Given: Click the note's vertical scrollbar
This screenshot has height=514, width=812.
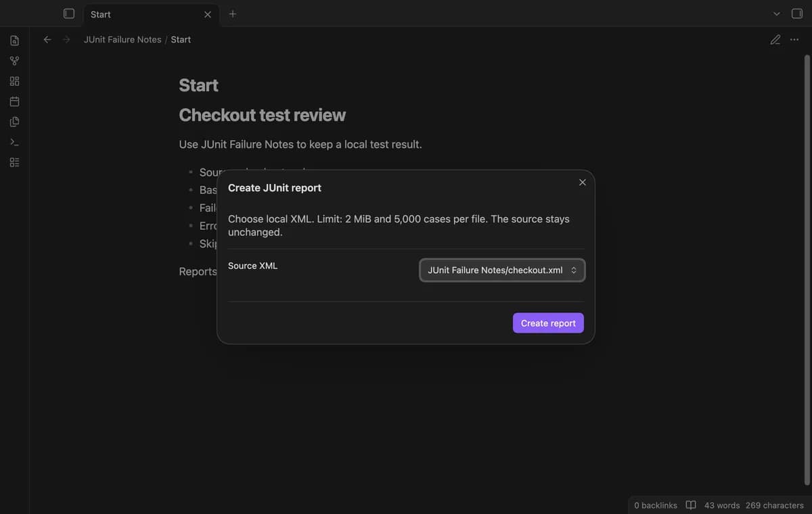Looking at the screenshot, I should [x=807, y=269].
